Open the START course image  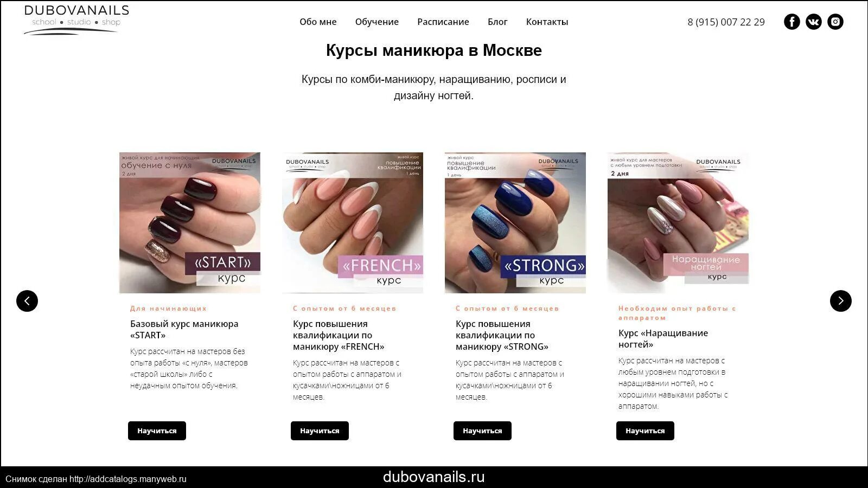click(x=190, y=223)
